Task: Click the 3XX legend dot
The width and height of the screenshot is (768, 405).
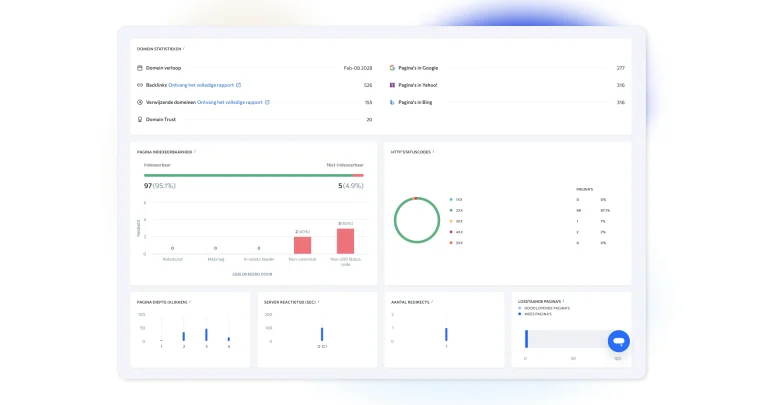Action: [x=451, y=221]
